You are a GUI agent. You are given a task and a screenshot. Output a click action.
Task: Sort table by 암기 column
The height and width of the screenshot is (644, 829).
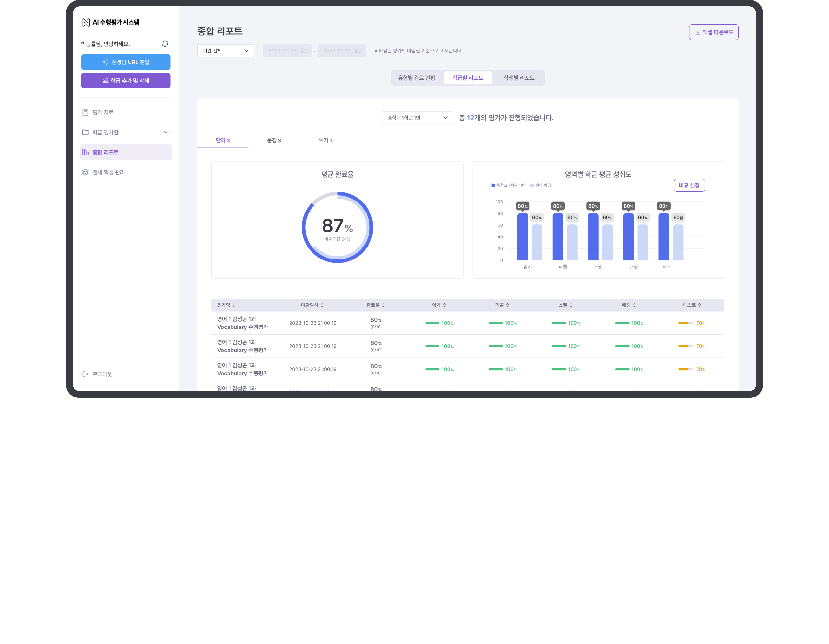[x=444, y=305]
